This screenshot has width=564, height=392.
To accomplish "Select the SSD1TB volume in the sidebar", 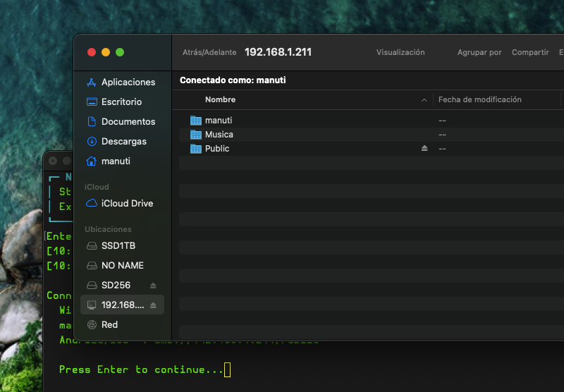I will tap(122, 245).
